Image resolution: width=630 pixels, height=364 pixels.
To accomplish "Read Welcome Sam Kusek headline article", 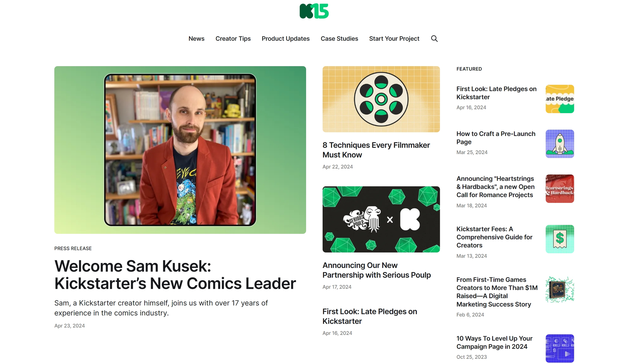I will coord(175,275).
